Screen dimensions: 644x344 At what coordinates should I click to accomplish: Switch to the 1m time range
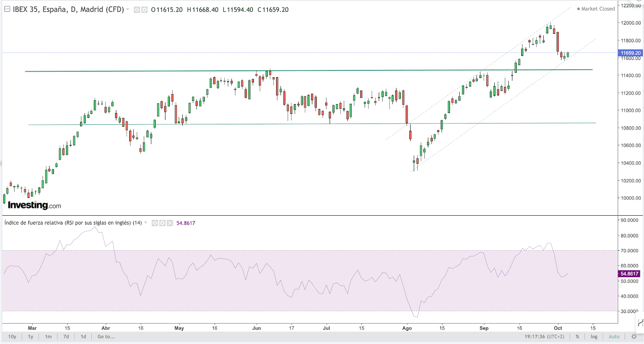[x=48, y=337]
